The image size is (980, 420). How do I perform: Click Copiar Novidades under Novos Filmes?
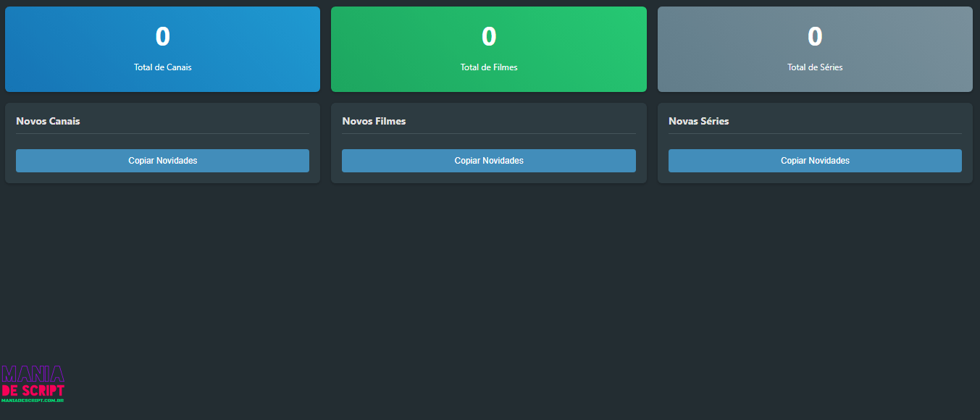click(489, 161)
